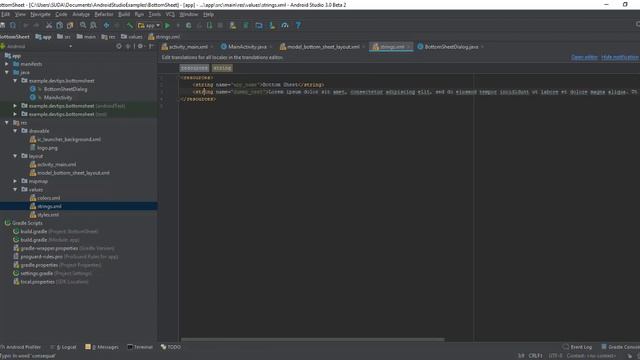The image size is (640, 360).
Task: Open the View menu
Action: [20, 14]
